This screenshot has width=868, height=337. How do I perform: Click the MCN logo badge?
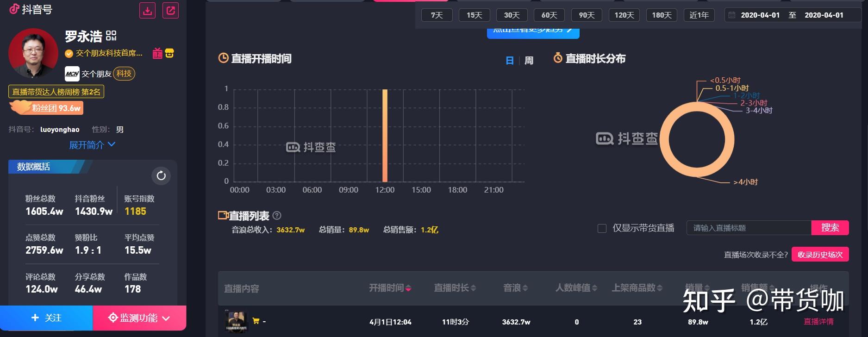[x=72, y=74]
